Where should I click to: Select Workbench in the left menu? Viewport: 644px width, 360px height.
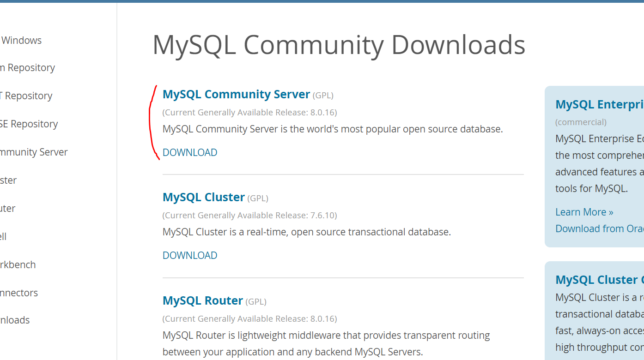[x=18, y=264]
